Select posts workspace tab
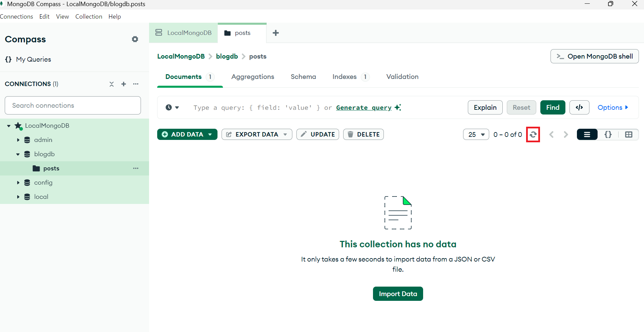Screen dimensions: 644x332 click(242, 33)
